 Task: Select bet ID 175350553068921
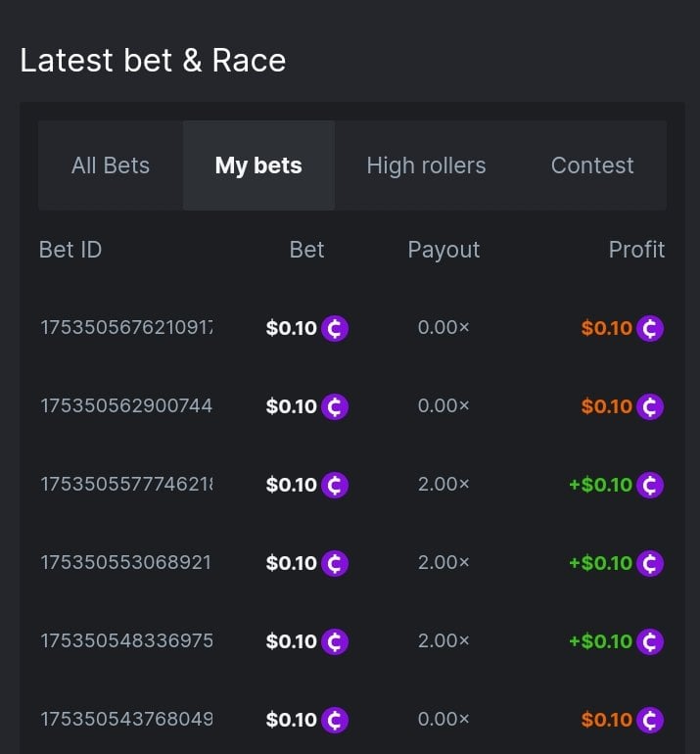coord(126,563)
